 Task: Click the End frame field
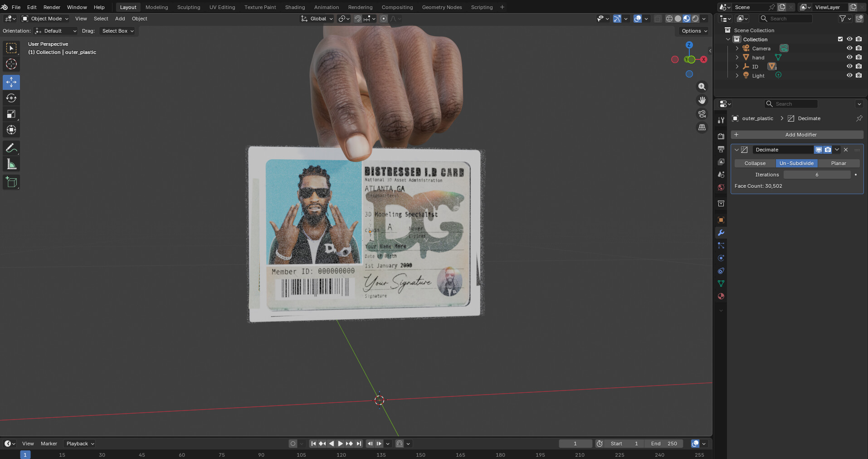[664, 444]
